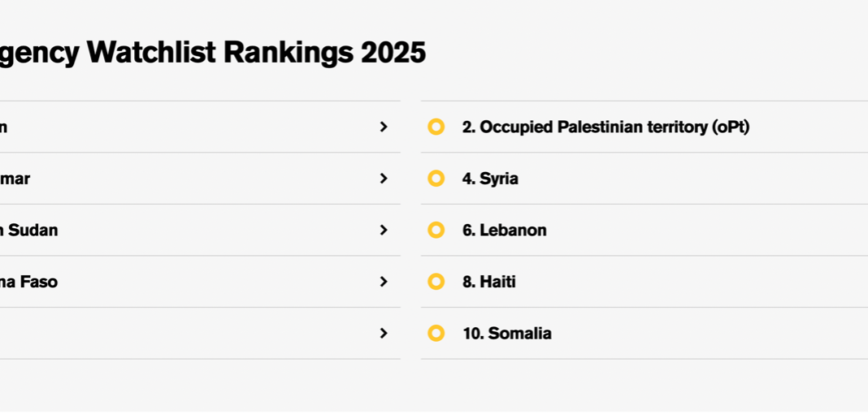The width and height of the screenshot is (868, 414).
Task: Click the chevron in the Burkina Faso row
Action: coord(384,282)
